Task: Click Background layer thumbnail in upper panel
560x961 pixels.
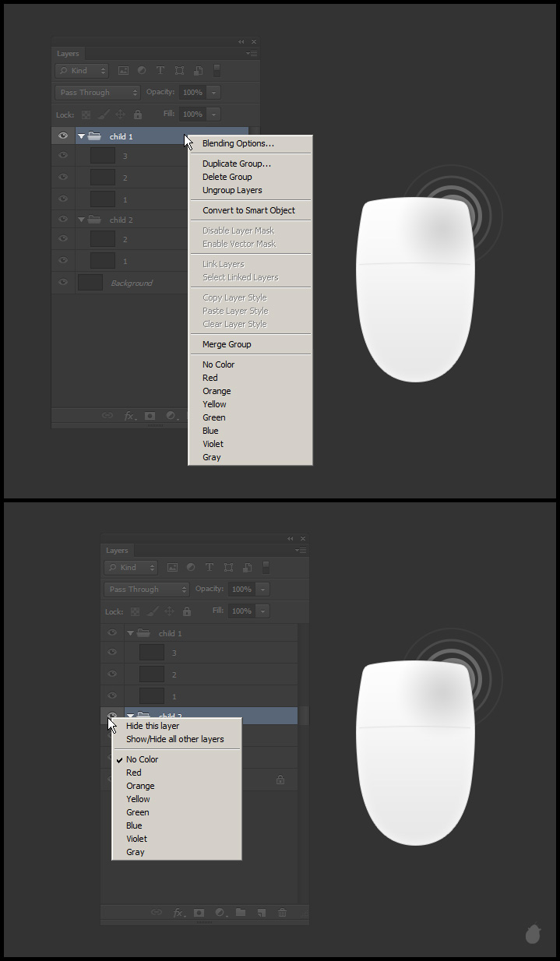Action: click(90, 283)
